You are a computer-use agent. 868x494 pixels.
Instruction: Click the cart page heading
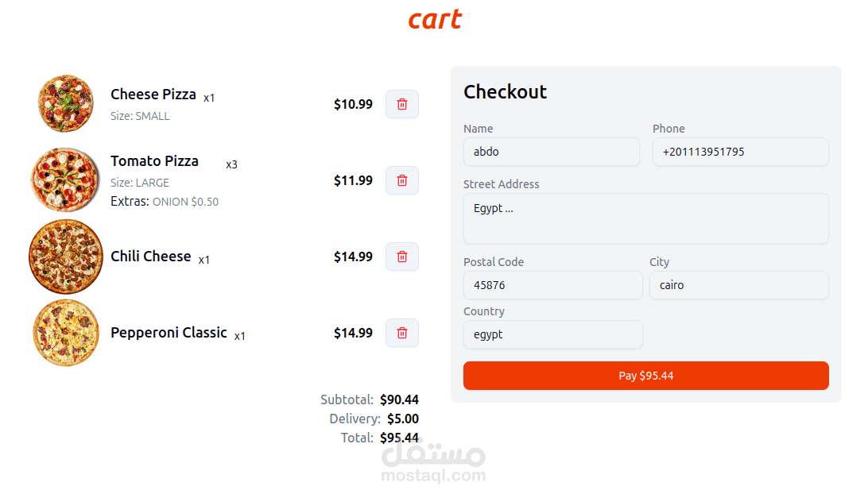(x=435, y=19)
